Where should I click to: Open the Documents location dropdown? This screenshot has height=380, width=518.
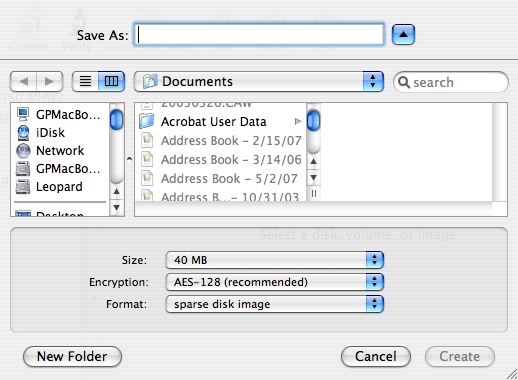(259, 82)
